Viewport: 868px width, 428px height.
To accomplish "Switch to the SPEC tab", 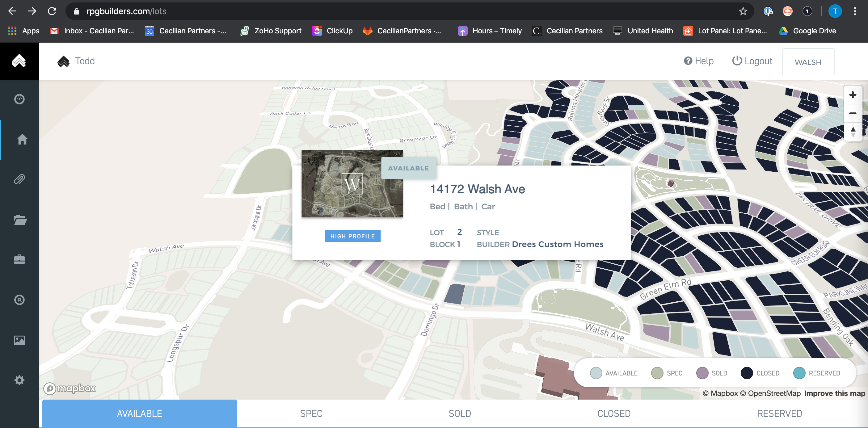I will tap(311, 413).
